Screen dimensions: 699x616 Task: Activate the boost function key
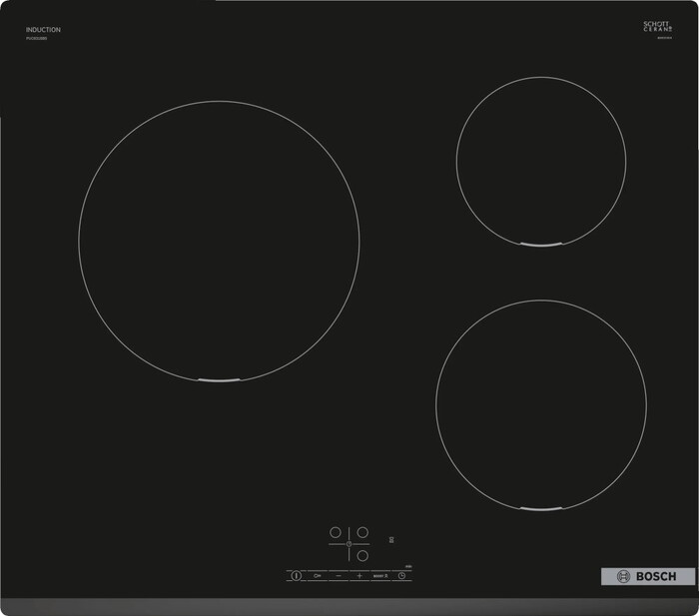pos(380,576)
